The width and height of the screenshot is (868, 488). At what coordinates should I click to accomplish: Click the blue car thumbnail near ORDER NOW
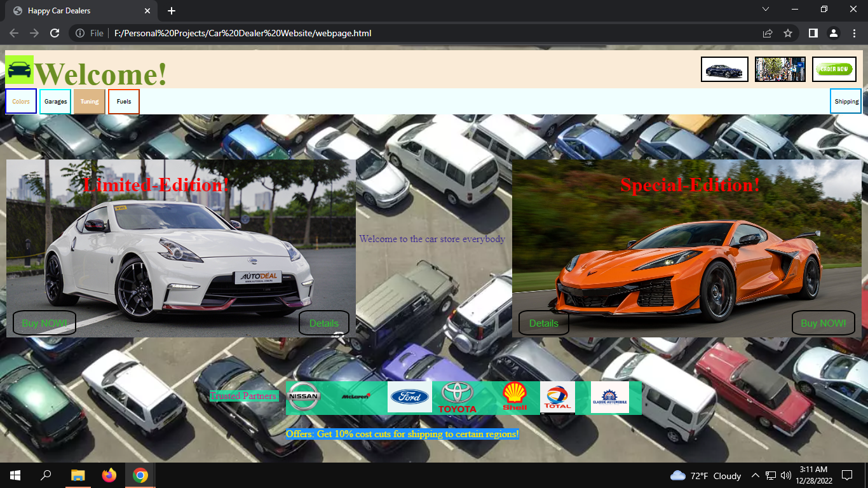pyautogui.click(x=724, y=69)
